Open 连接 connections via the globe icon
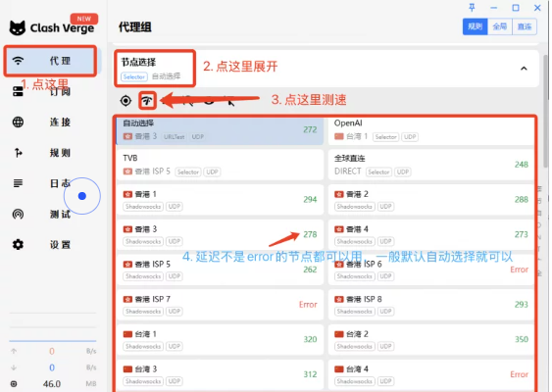This screenshot has height=392, width=552. (18, 122)
